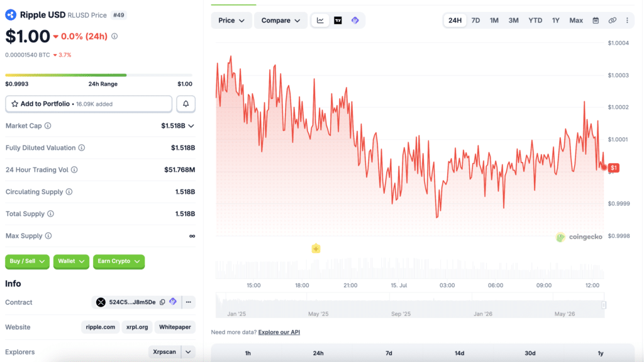Expand the Market Cap chevron
Image resolution: width=644 pixels, height=362 pixels.
191,126
